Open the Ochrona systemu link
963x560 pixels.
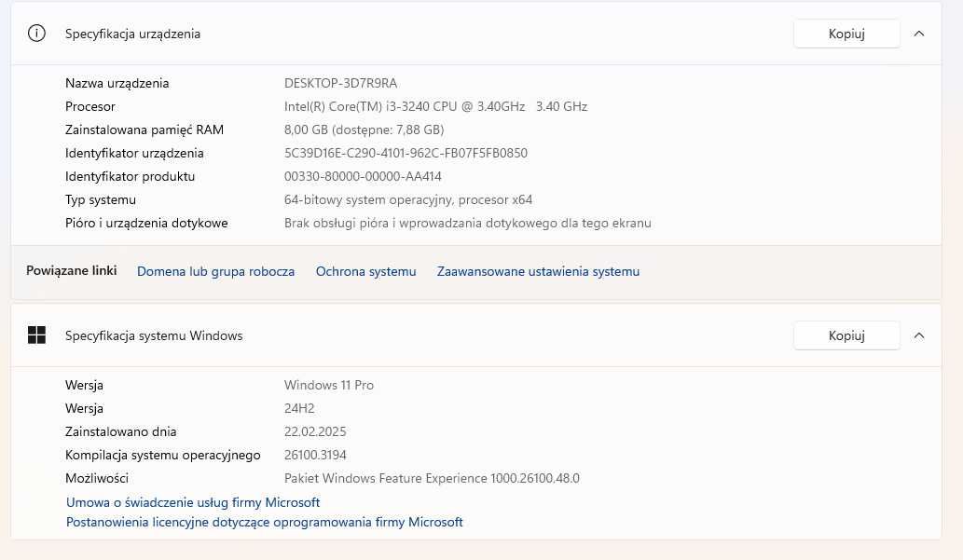[366, 271]
